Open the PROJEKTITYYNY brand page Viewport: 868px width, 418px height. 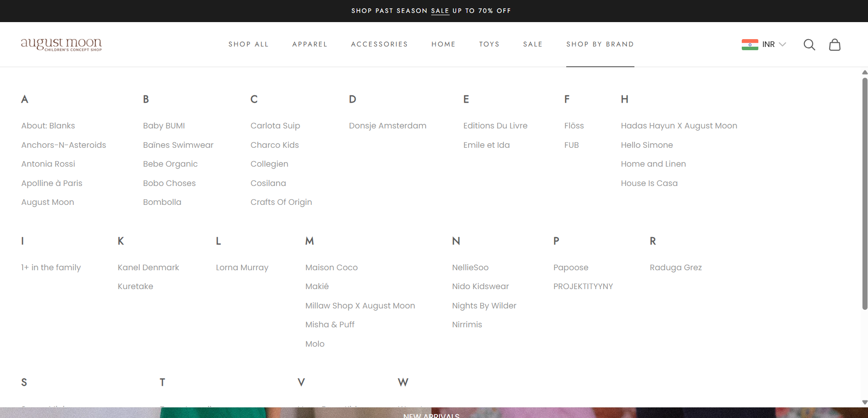click(583, 286)
